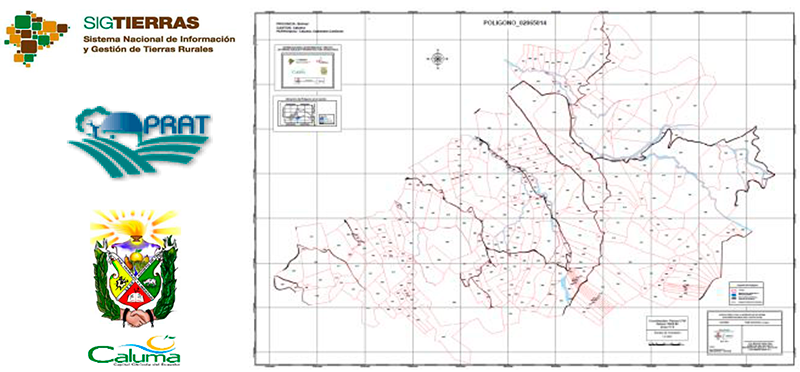Click the Caluma coat of arms emblem
Viewport: 800px width, 372px height.
tap(135, 268)
